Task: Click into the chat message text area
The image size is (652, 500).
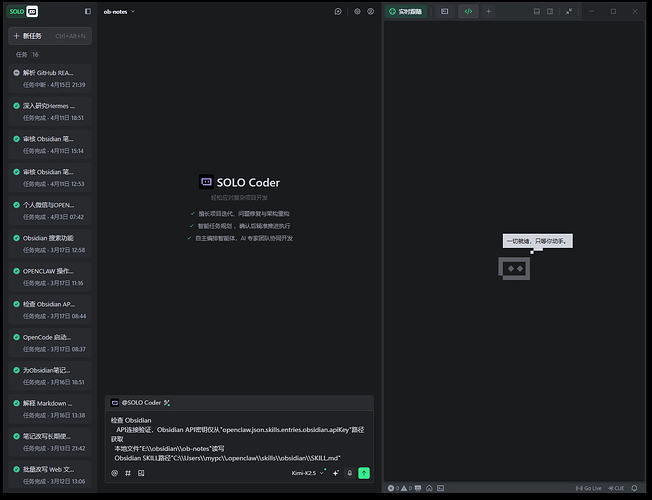Action: [238, 438]
